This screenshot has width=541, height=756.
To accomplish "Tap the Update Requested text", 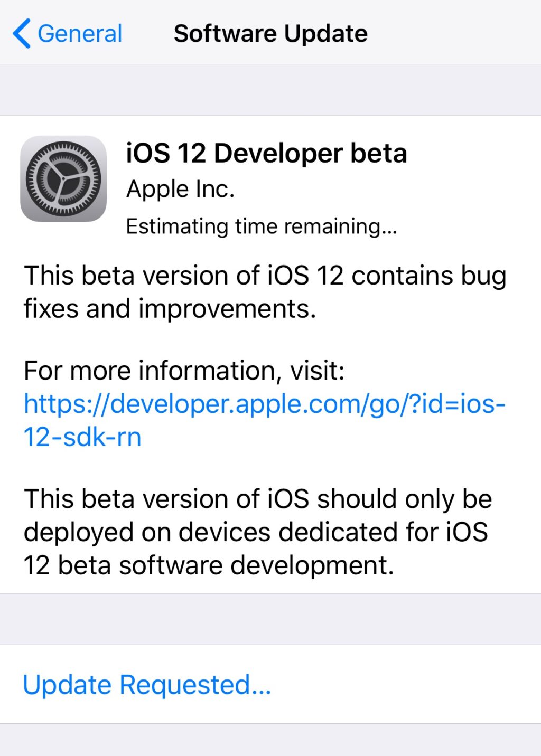I will pyautogui.click(x=146, y=685).
